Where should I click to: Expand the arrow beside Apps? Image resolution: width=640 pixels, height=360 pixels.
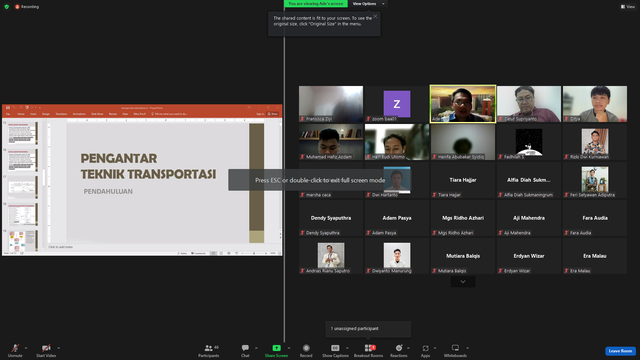[x=435, y=348]
